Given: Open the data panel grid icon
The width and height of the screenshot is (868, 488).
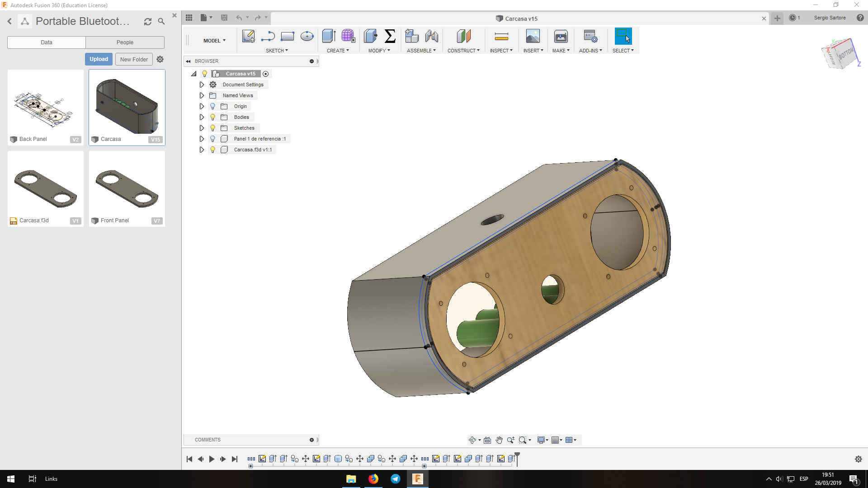Looking at the screenshot, I should click(x=189, y=18).
